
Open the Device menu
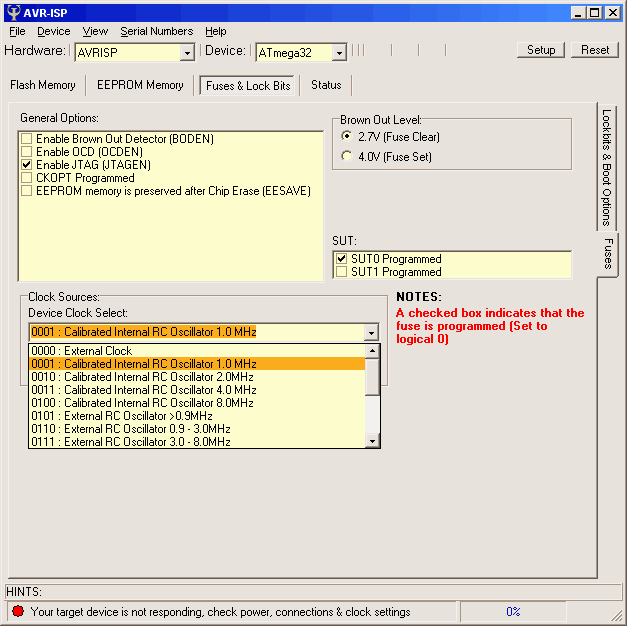tap(54, 31)
